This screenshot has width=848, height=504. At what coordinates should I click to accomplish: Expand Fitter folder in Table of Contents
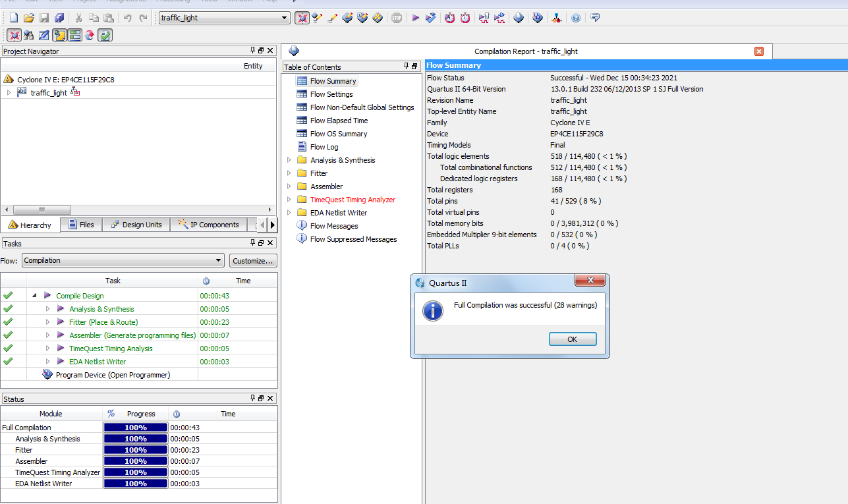(289, 173)
